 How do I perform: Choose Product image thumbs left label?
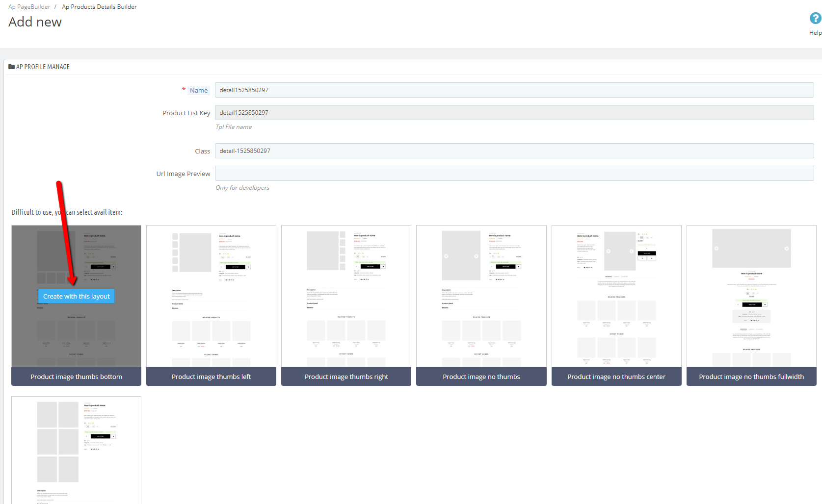(x=211, y=377)
